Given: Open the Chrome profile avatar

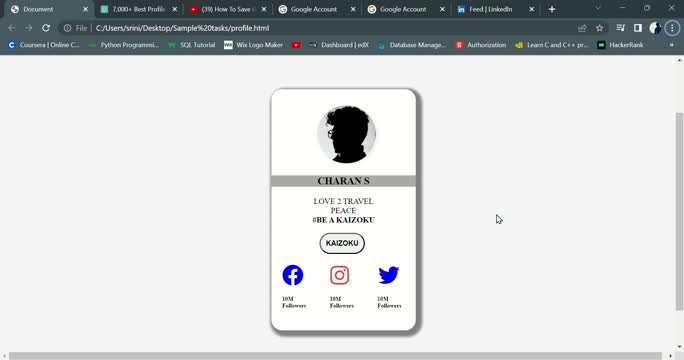Looking at the screenshot, I should point(655,28).
